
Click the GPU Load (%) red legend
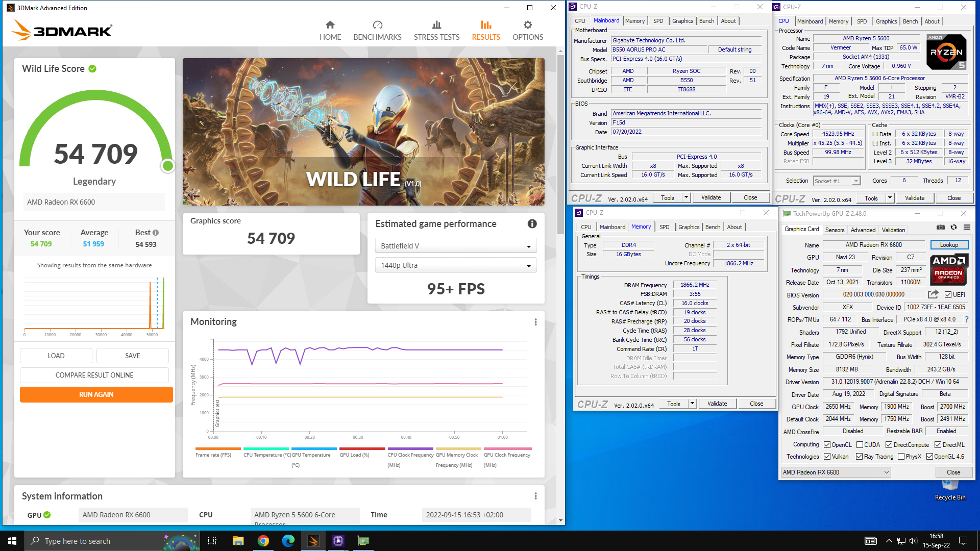point(362,452)
